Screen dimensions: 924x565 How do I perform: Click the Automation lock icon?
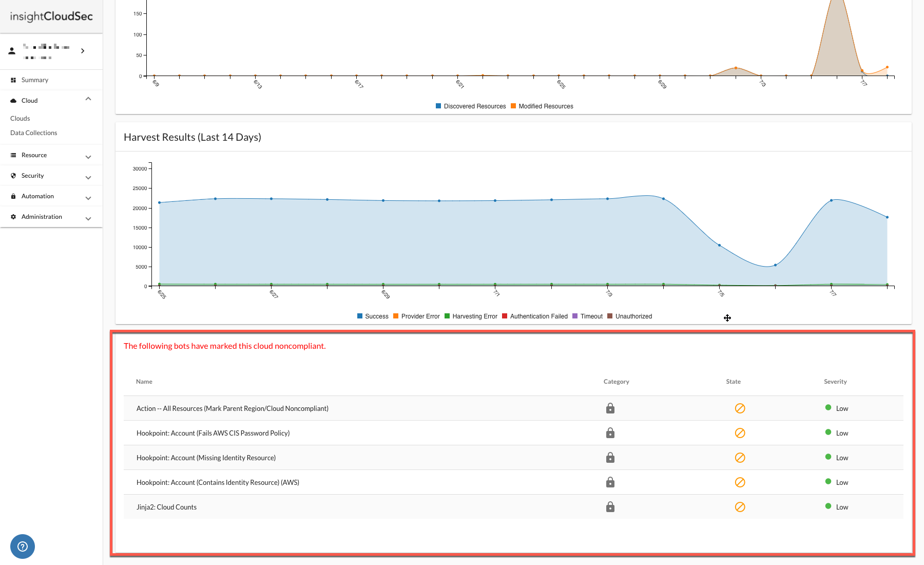pos(13,196)
